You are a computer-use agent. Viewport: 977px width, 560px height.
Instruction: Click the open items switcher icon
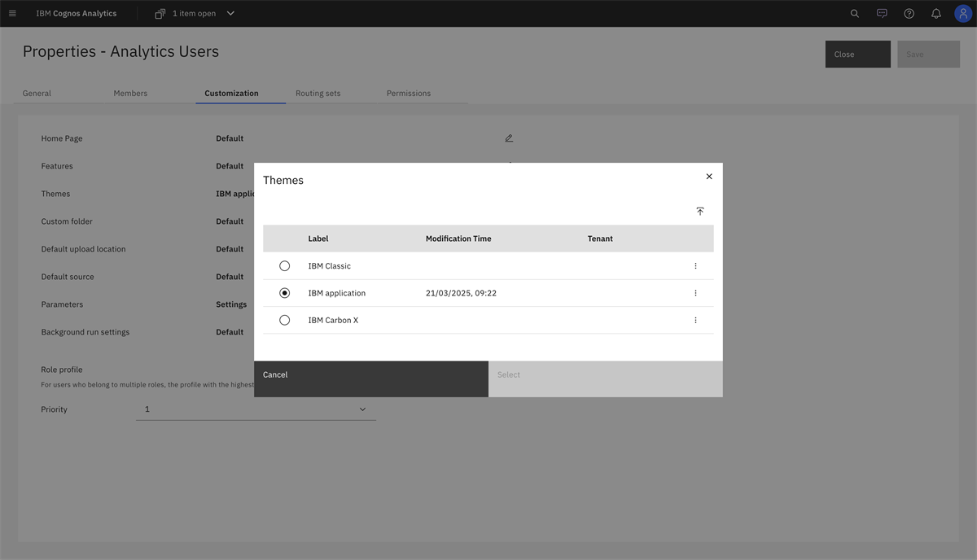click(x=160, y=13)
